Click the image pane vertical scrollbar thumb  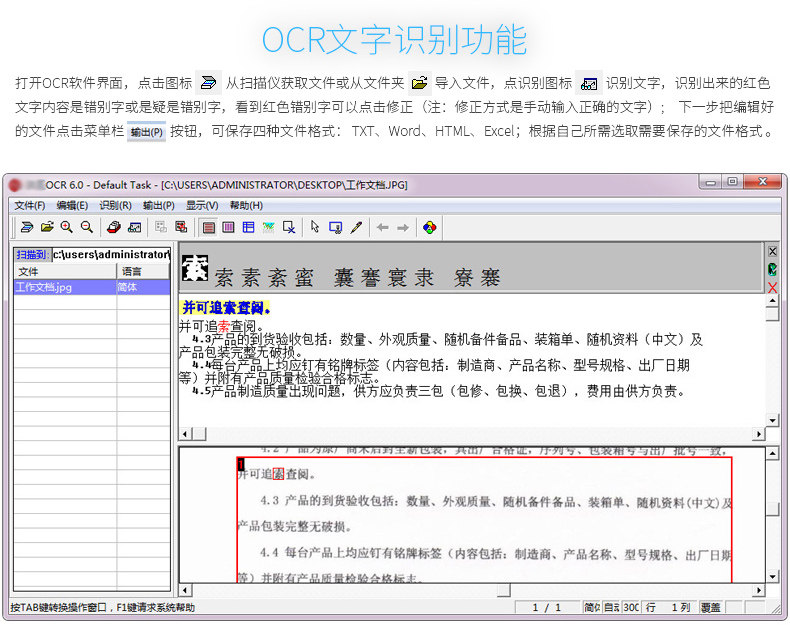[772, 508]
